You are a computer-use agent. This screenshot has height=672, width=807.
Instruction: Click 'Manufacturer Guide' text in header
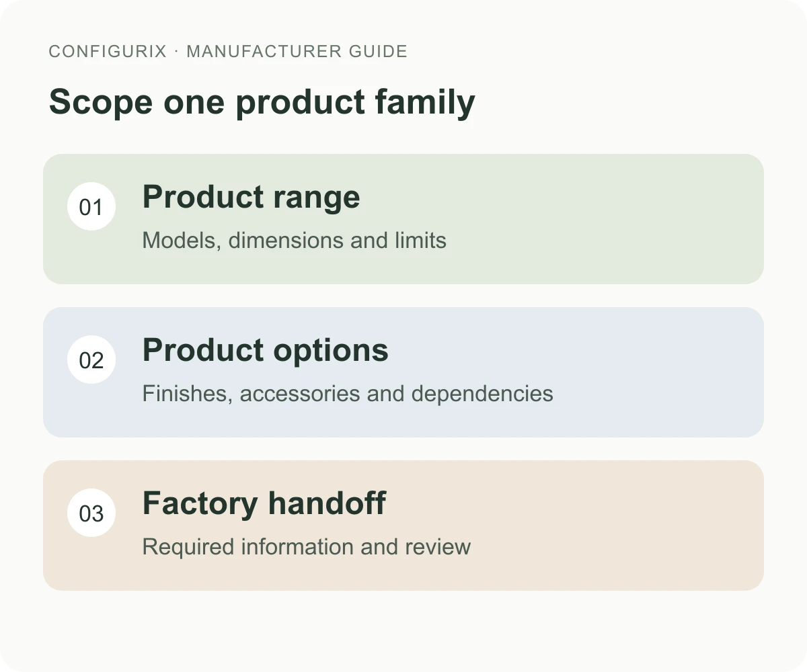click(x=297, y=52)
